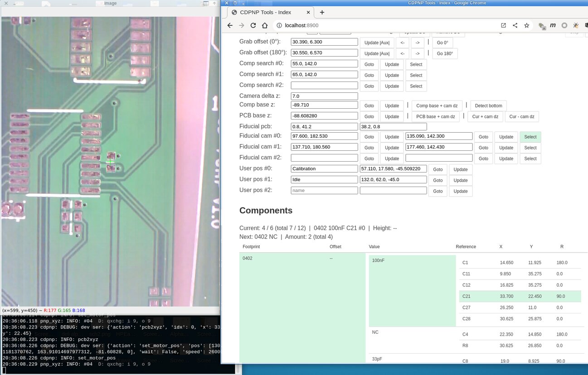Open page in new window via pop-out icon
Image resolution: width=588 pixels, height=375 pixels.
coord(503,25)
